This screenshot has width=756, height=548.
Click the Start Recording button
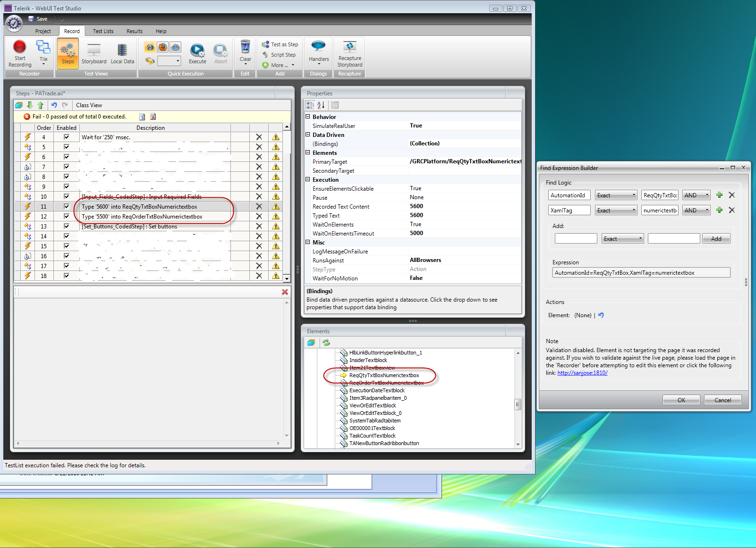(x=20, y=54)
